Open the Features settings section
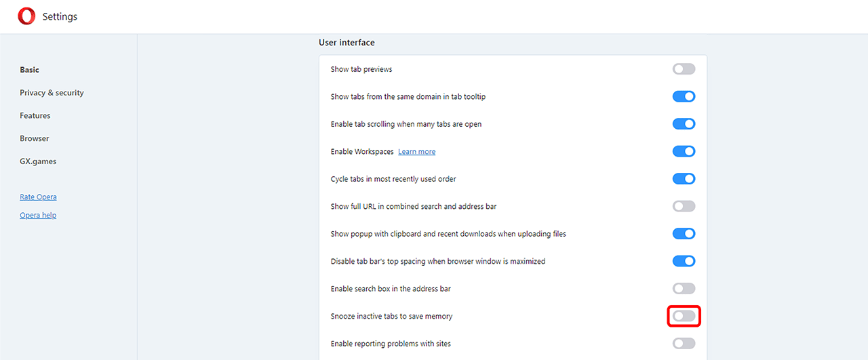This screenshot has height=360, width=868. [x=35, y=116]
